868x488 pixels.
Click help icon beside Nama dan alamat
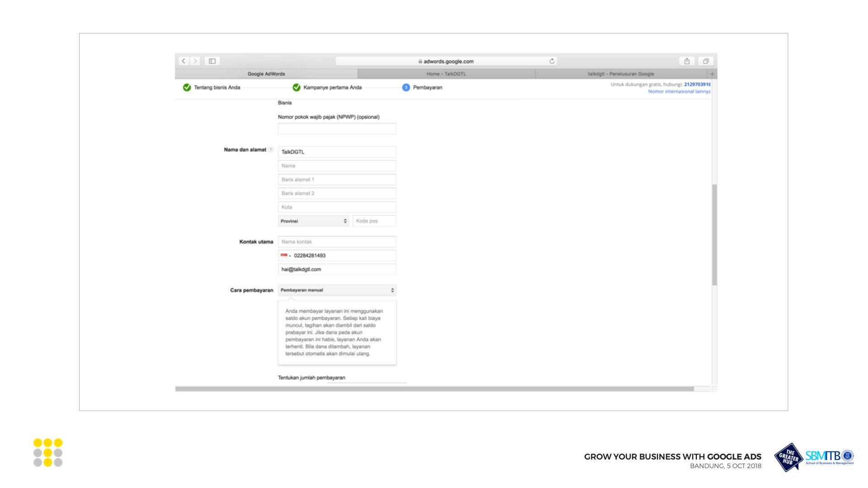click(271, 150)
